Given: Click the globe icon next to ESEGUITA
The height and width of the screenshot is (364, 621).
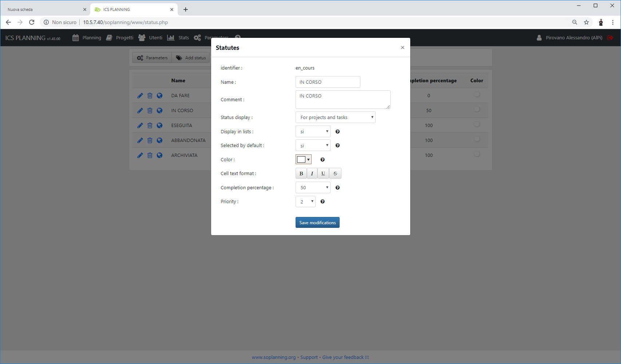Looking at the screenshot, I should coord(159,125).
